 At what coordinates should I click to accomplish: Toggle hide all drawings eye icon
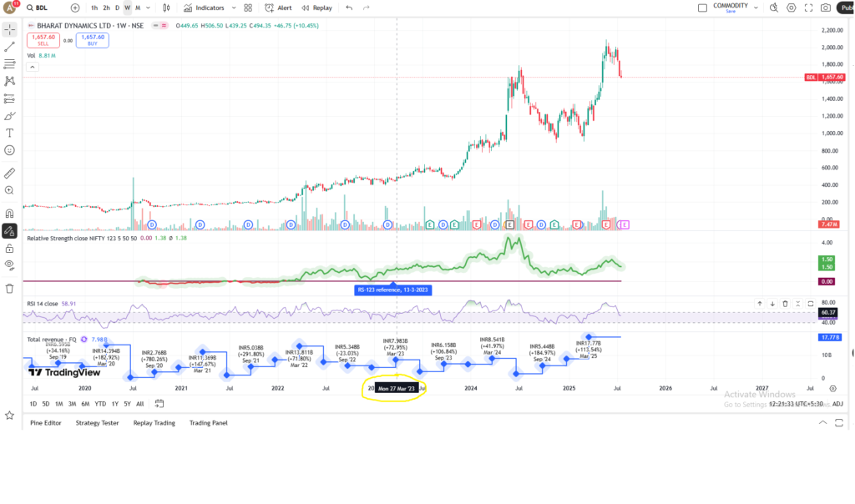[9, 265]
